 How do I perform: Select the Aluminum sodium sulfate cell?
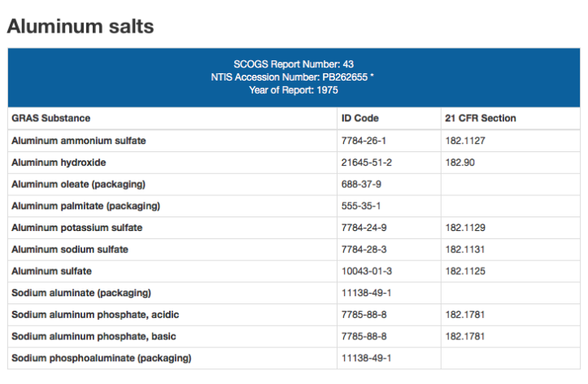[70, 249]
